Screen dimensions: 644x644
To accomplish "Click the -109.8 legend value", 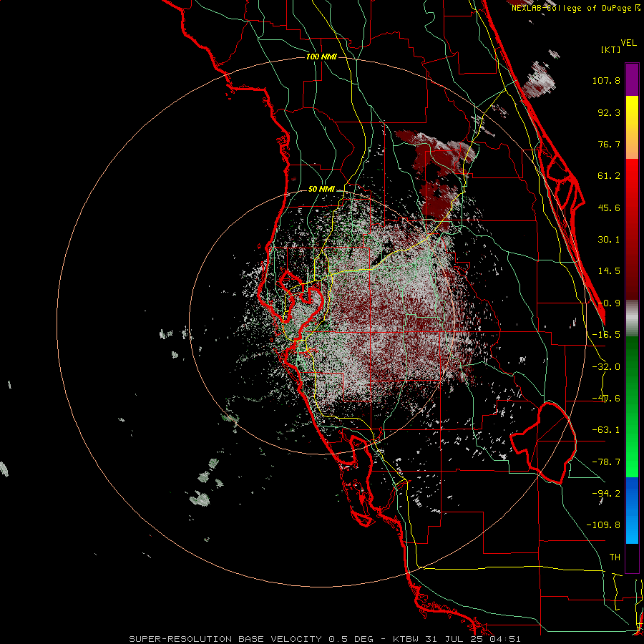I will (x=603, y=525).
